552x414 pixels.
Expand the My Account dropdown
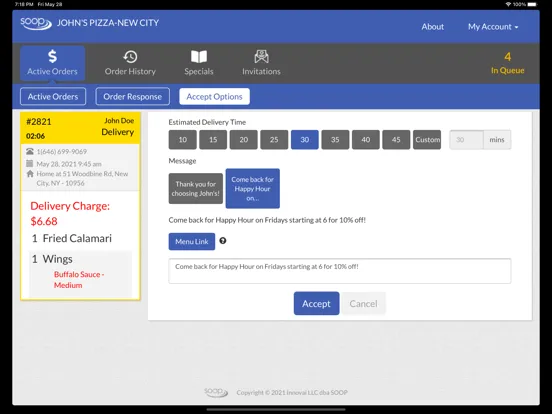[493, 27]
